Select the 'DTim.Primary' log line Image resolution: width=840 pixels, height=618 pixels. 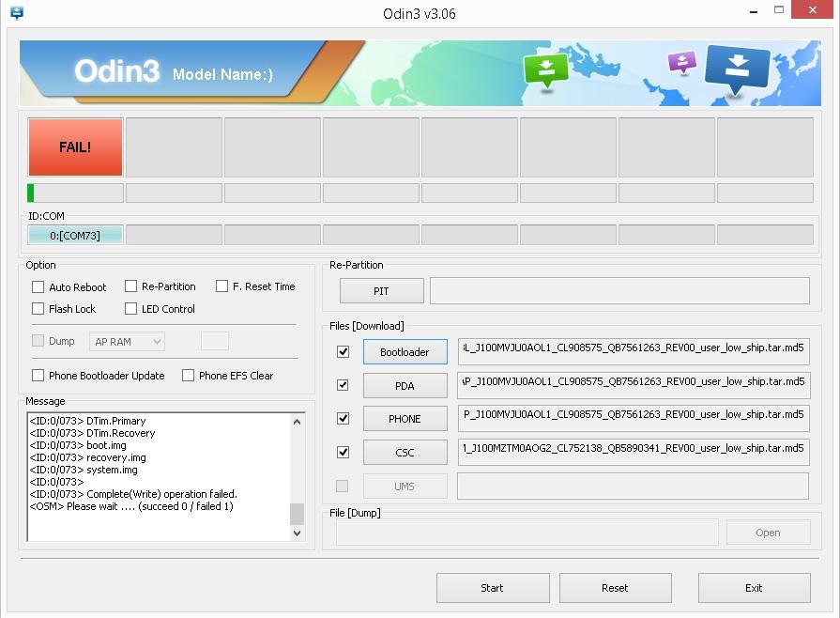[x=88, y=421]
